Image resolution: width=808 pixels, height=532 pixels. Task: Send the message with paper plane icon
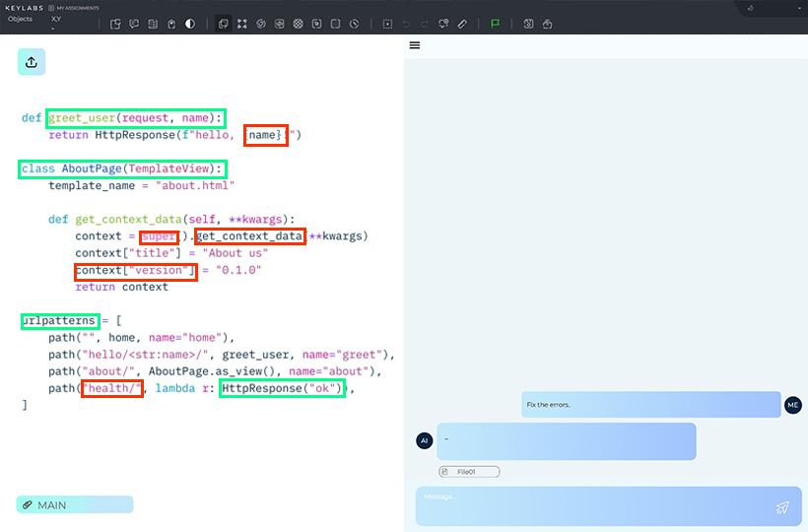tap(782, 507)
